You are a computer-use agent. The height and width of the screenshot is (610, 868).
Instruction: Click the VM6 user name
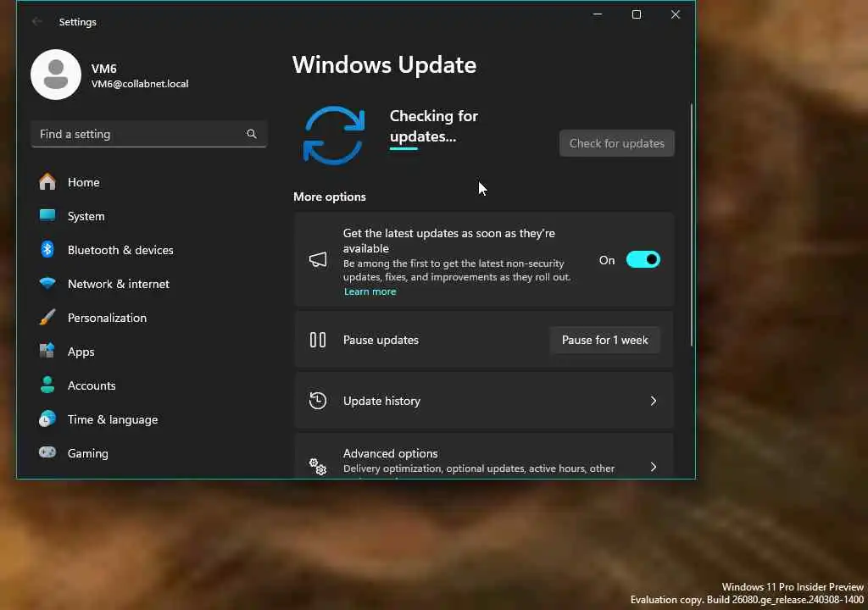(103, 69)
